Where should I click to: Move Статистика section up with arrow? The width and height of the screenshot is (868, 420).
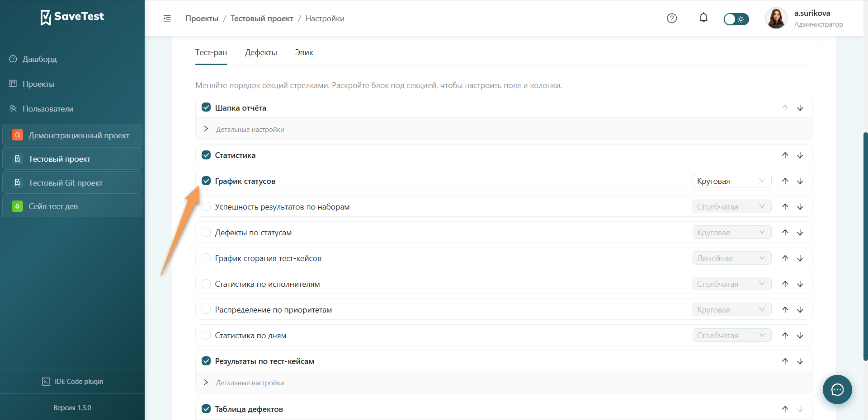[x=785, y=155]
